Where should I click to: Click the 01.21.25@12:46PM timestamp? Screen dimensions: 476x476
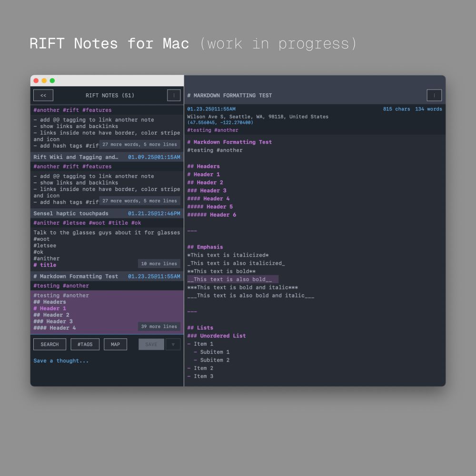click(154, 213)
